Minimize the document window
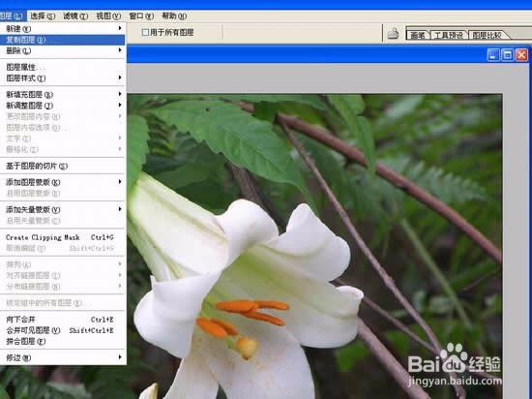This screenshot has width=532, height=399. tap(493, 55)
